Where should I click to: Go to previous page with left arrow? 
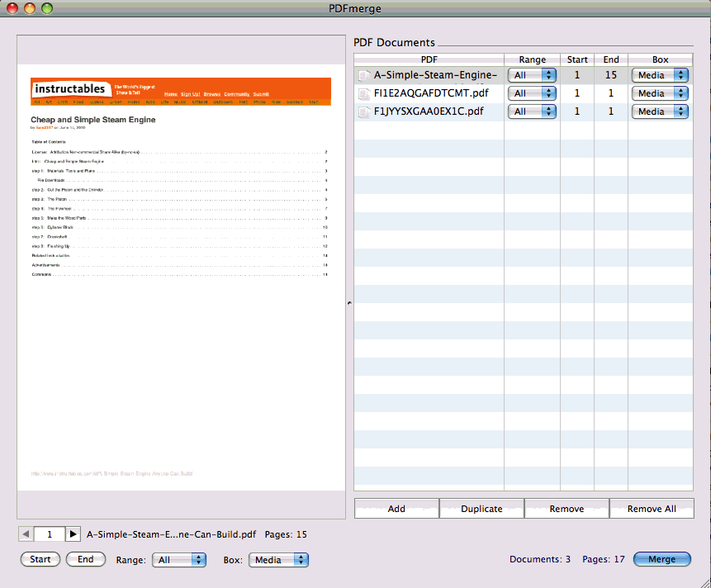tap(26, 534)
